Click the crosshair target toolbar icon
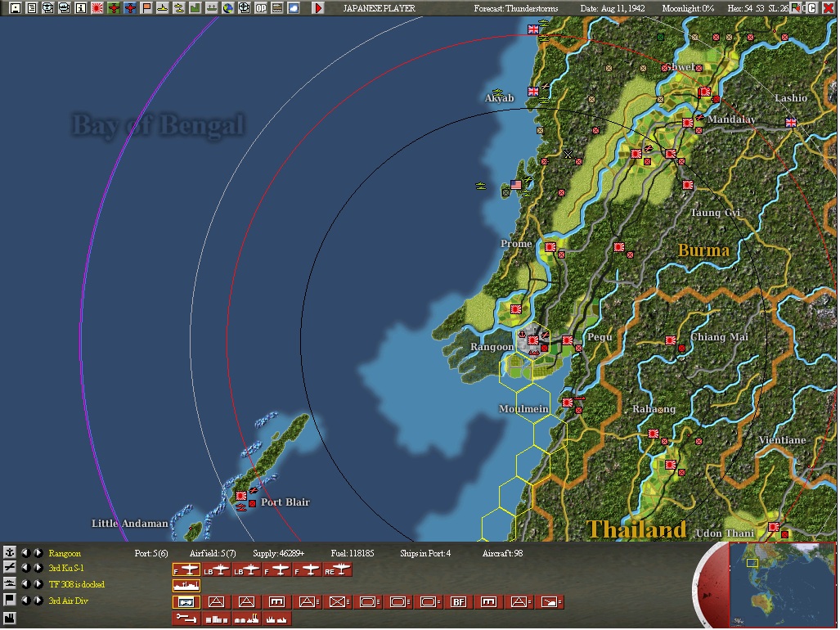 [245, 8]
